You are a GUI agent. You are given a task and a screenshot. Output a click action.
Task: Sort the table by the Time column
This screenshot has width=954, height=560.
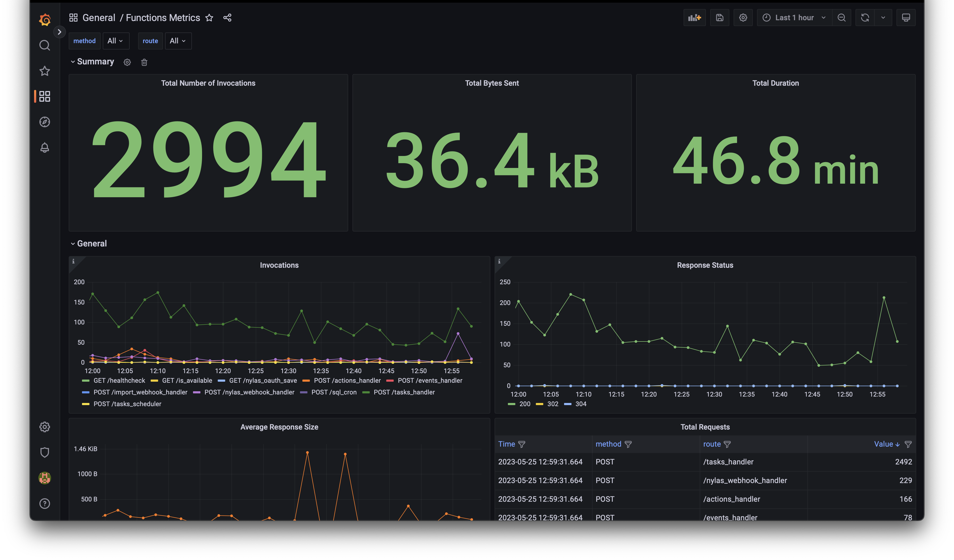click(507, 444)
